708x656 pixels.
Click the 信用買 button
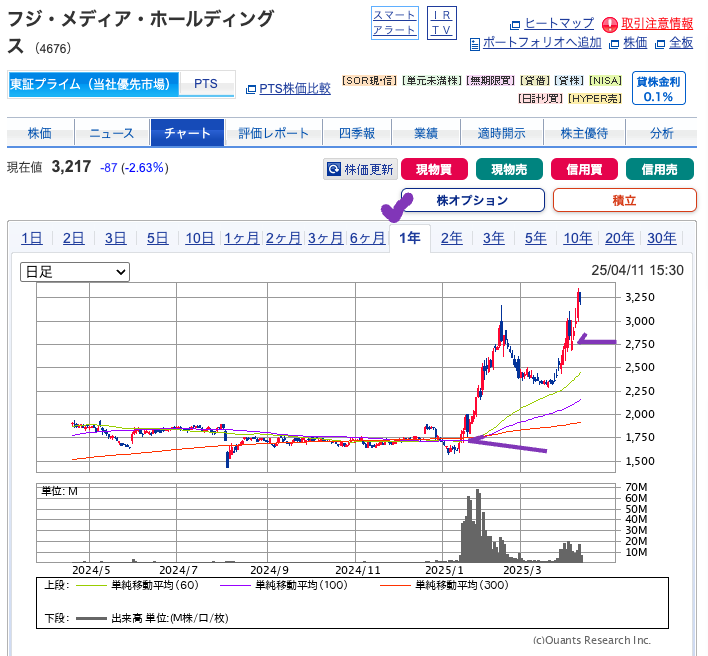click(584, 169)
